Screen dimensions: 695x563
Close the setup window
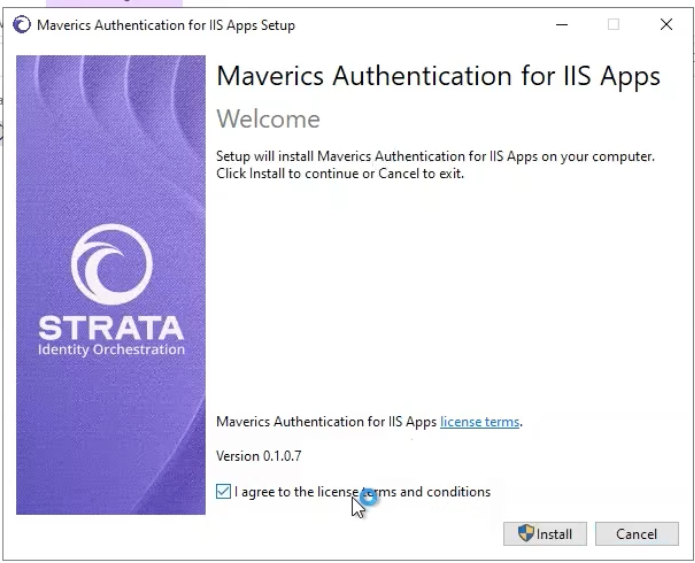coord(666,25)
